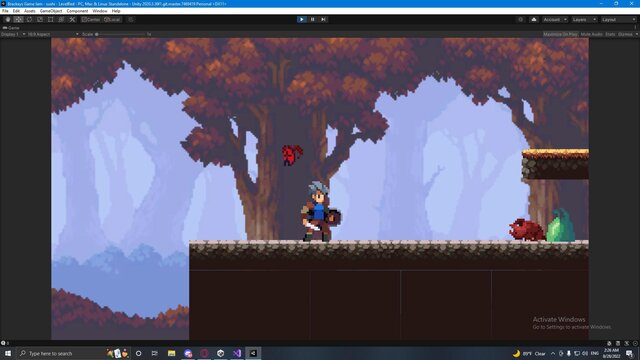This screenshot has height=360, width=640.
Task: Open the Assets menu
Action: tap(30, 11)
